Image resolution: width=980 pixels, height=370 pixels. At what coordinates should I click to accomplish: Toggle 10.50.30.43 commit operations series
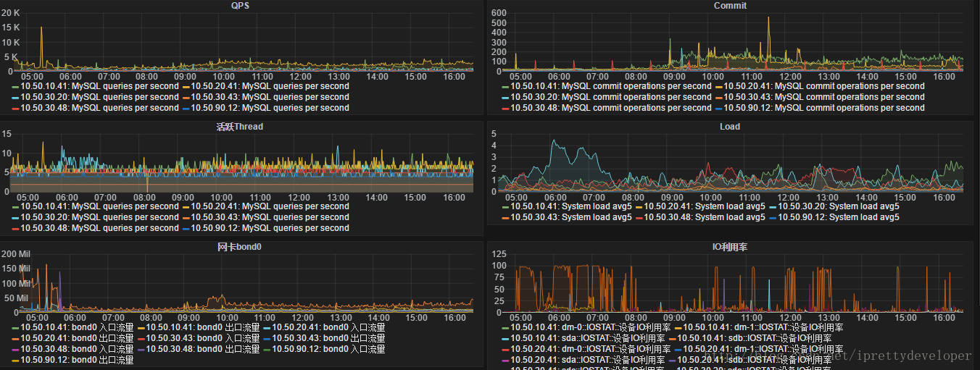(820, 96)
